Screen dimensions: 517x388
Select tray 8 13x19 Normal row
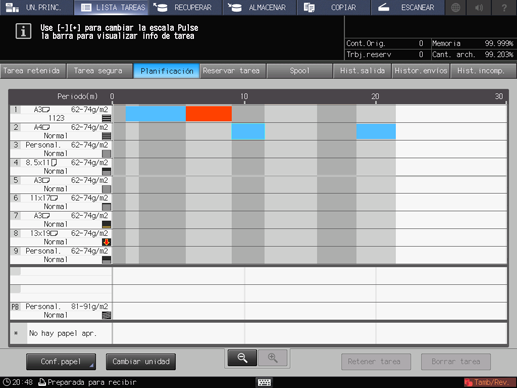(61, 237)
